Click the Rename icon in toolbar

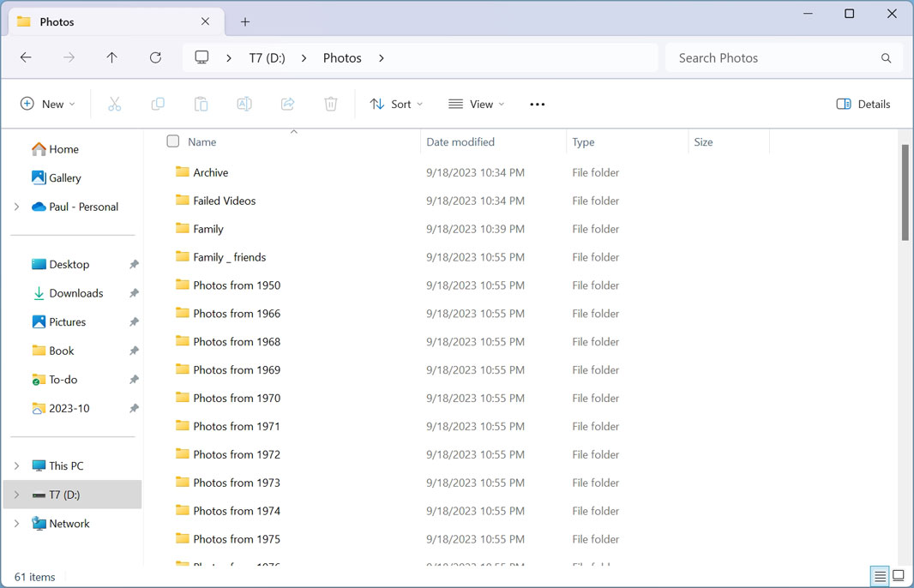(244, 104)
